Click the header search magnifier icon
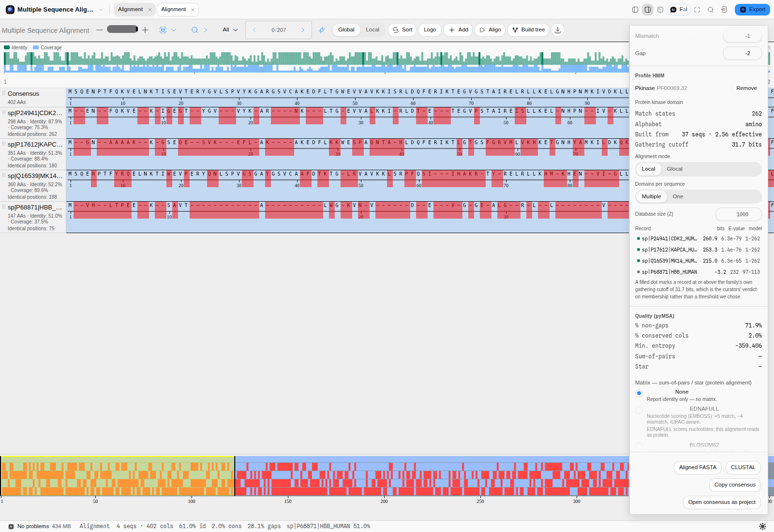 click(x=711, y=10)
